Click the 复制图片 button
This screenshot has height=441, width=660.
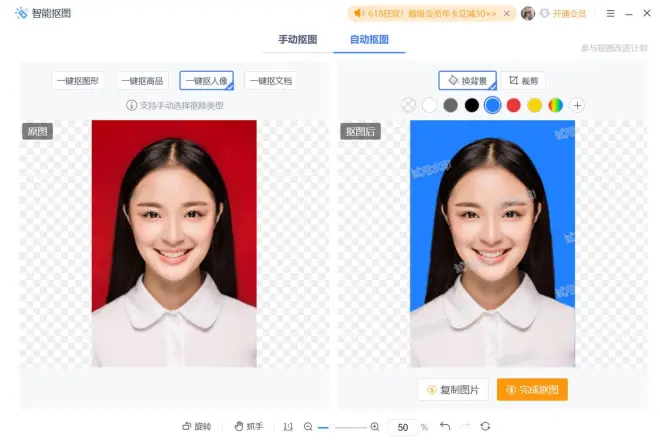click(453, 390)
